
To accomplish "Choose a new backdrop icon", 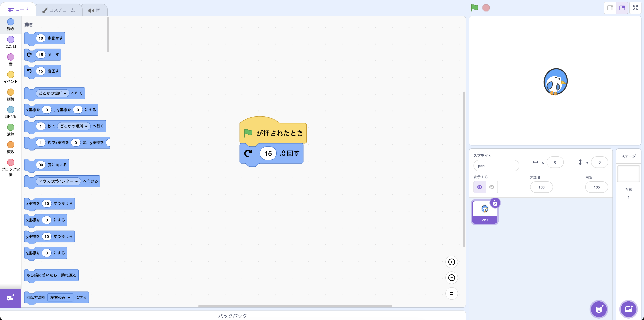I will pos(628,309).
